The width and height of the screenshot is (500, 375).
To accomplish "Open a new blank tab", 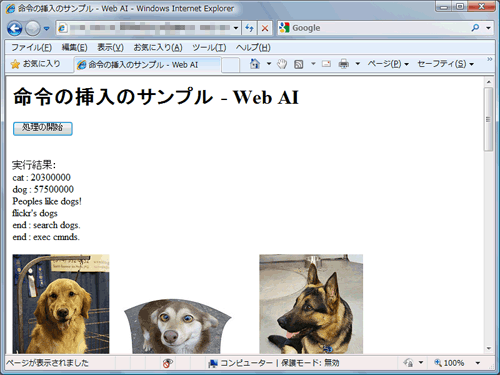I will (230, 65).
